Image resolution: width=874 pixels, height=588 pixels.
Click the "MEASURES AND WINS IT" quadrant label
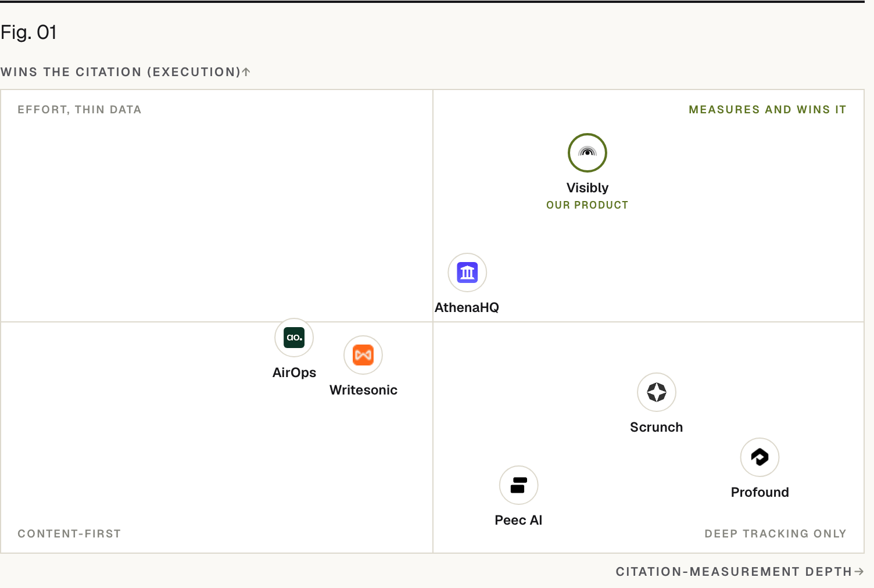768,110
